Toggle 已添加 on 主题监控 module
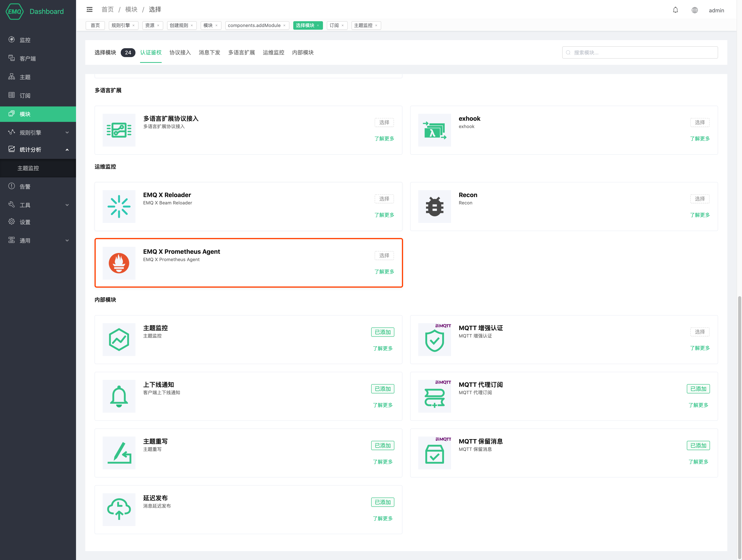This screenshot has height=560, width=742. pos(382,332)
